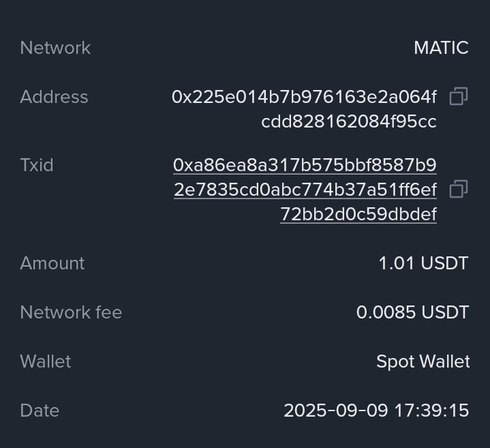490x448 pixels.
Task: Select the Spot Wallet value
Action: point(423,361)
